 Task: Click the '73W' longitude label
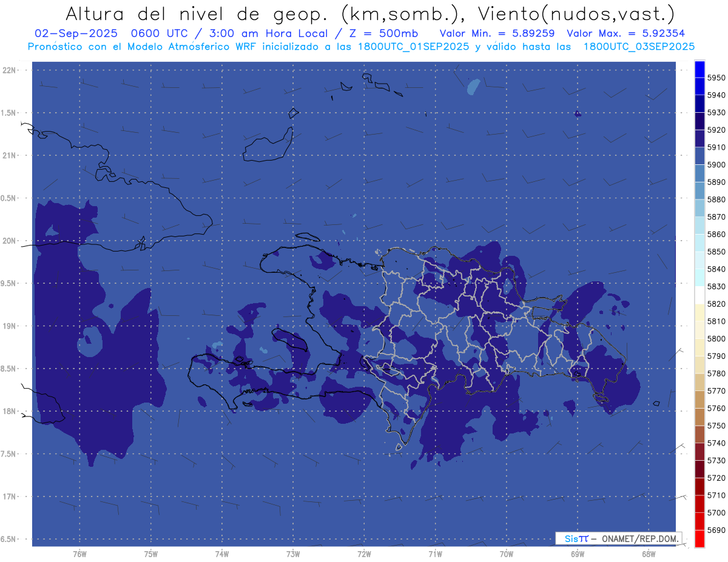(293, 554)
